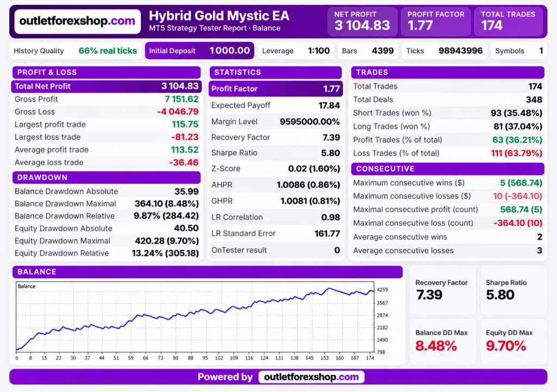The height and width of the screenshot is (392, 557).
Task: Click the TOTAL TRADES 174 header card
Action: coord(509,22)
